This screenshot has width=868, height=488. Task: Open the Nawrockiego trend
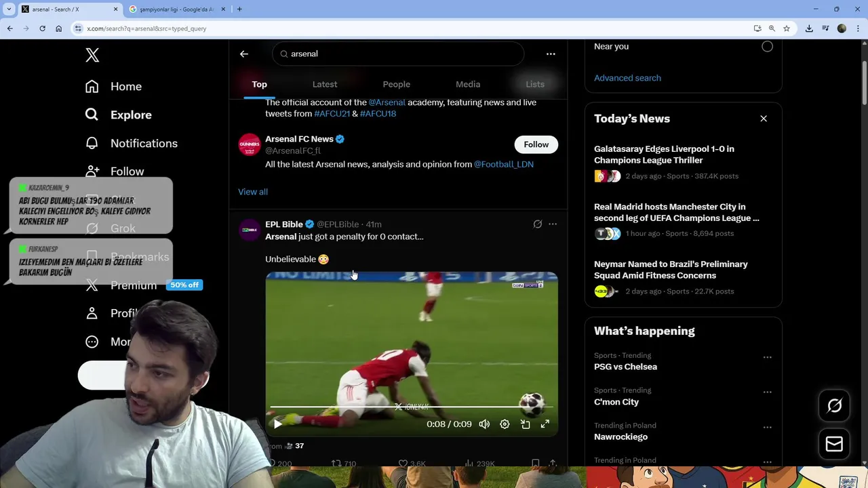(620, 437)
